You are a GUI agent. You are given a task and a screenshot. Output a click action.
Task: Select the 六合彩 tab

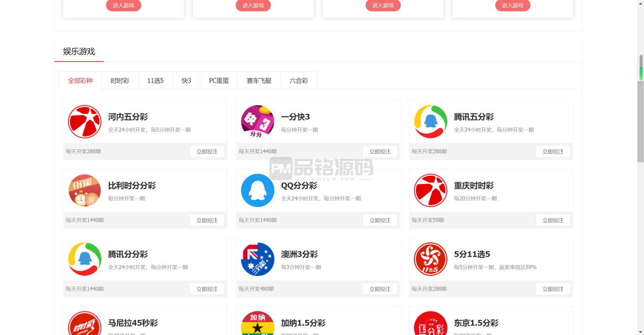(x=299, y=81)
